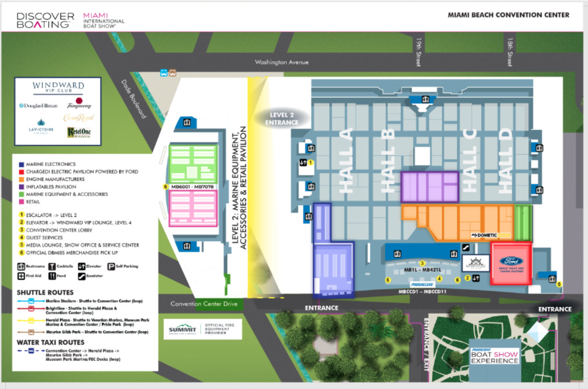Click the Discover Boating logo
Screen dimensions: 588x389
(x=45, y=20)
